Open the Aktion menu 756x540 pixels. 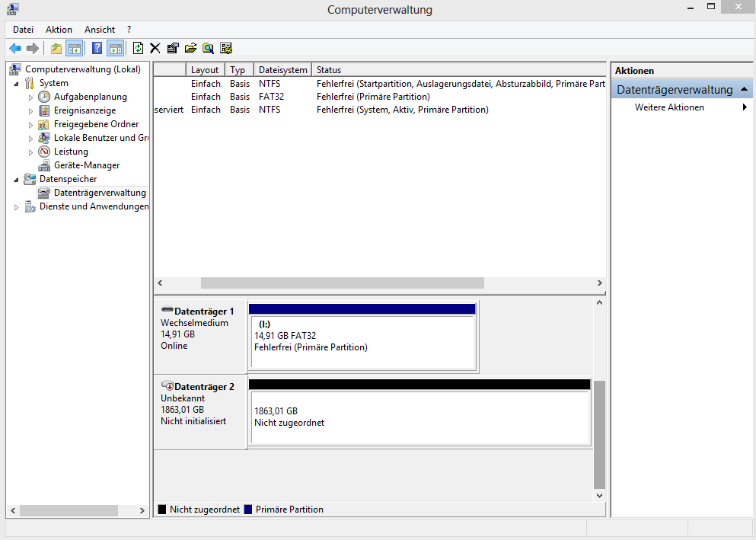tap(59, 30)
